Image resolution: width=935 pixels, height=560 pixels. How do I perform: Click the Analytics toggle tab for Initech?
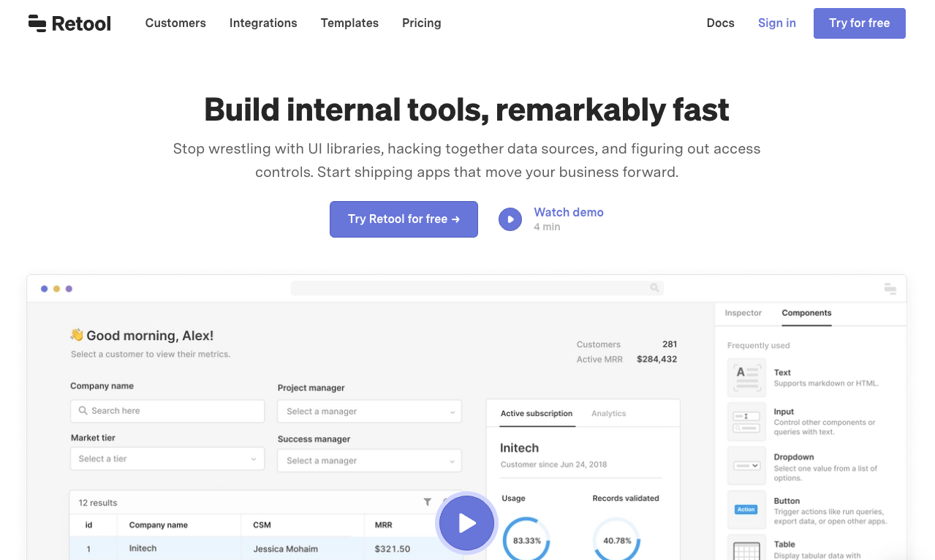click(608, 413)
